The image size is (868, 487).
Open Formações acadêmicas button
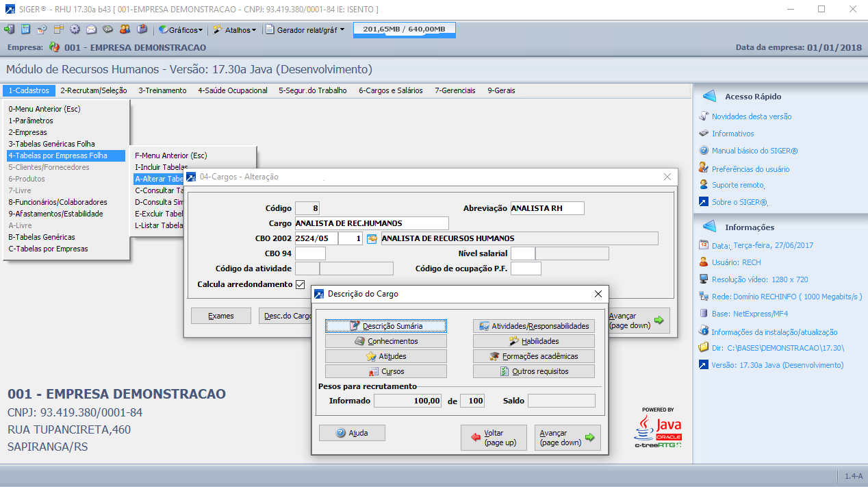[x=534, y=356]
